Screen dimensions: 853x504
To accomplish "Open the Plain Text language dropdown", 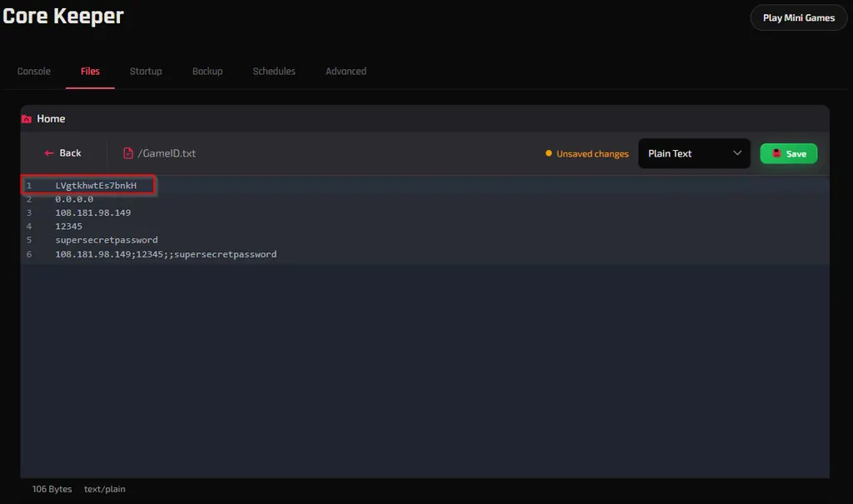I will pyautogui.click(x=694, y=153).
